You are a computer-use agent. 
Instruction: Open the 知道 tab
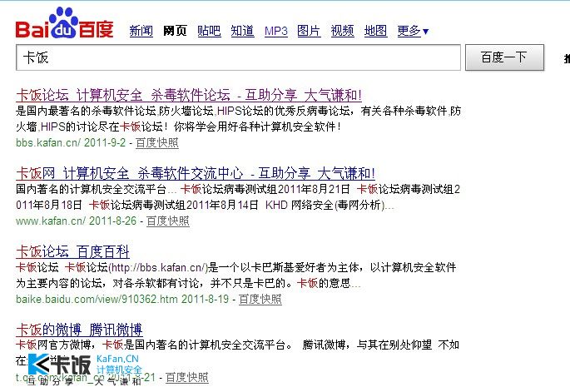(242, 31)
